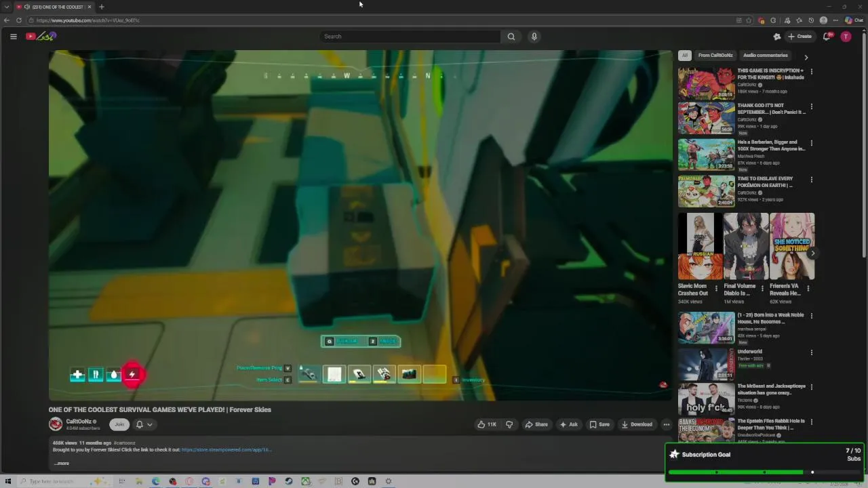Screen dimensions: 868x488
Task: Open options for Slavic Mom short
Action: coord(716,288)
